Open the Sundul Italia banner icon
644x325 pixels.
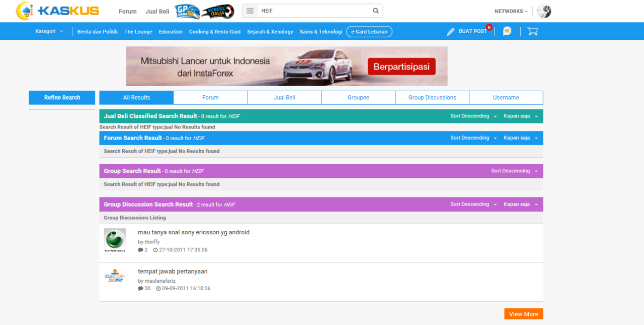click(218, 11)
